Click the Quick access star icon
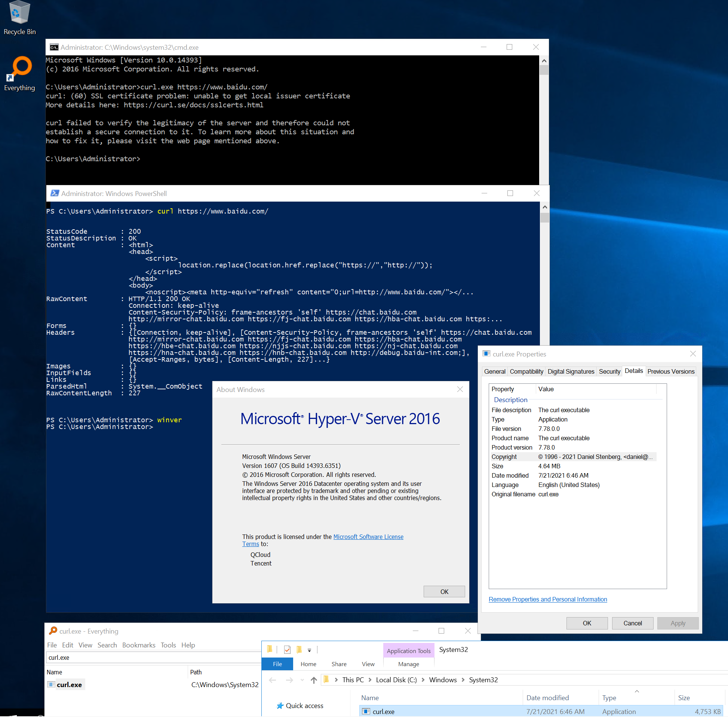Image resolution: width=728 pixels, height=717 pixels. click(280, 706)
